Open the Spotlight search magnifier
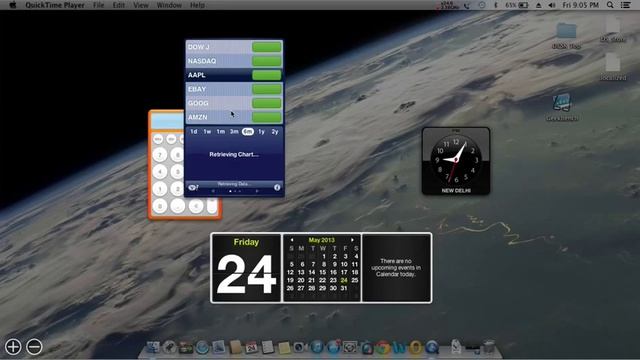The width and height of the screenshot is (640, 360). (610, 5)
